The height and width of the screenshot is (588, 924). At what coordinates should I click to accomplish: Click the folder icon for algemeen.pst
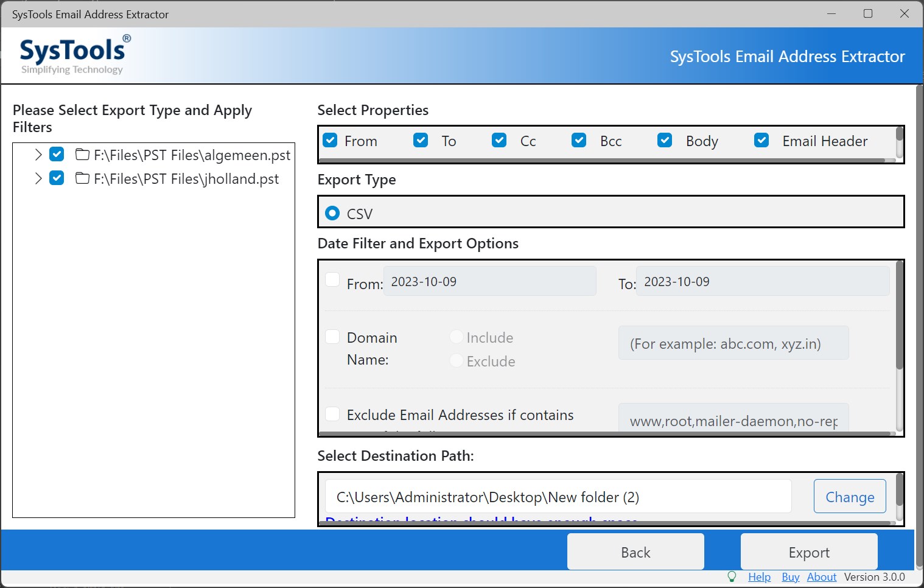tap(82, 155)
